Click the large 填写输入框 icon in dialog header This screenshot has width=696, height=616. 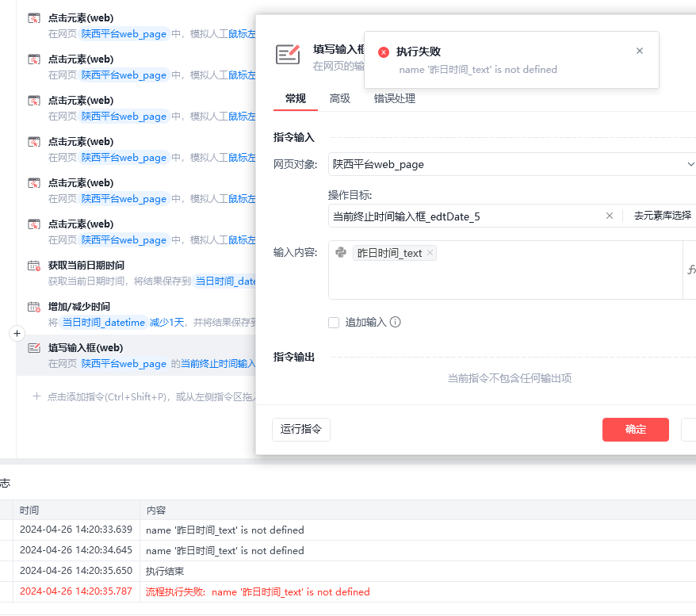coord(288,55)
